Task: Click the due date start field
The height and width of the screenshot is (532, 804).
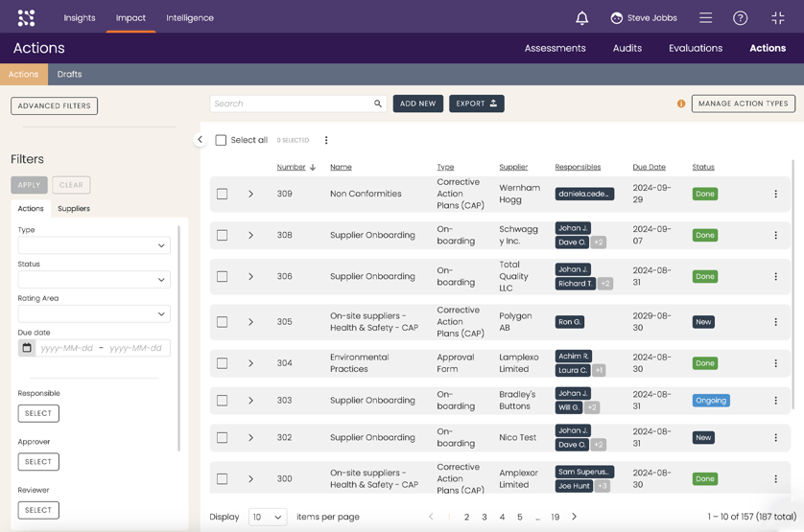Action: click(66, 348)
